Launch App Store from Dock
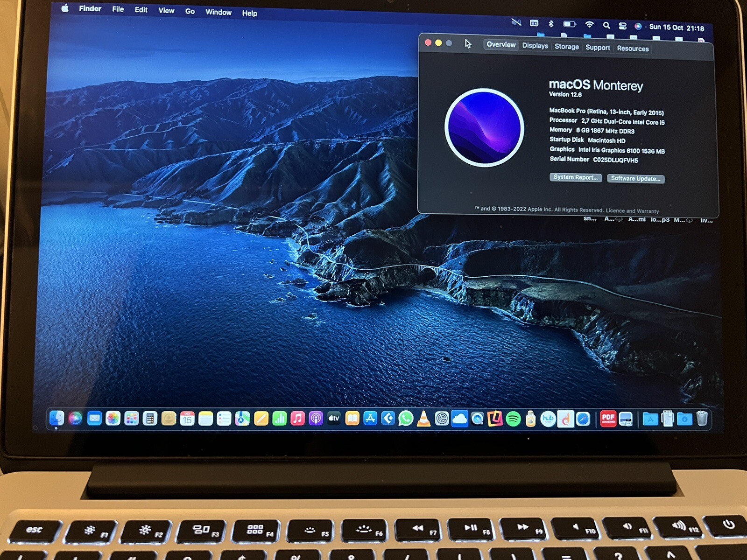747x560 pixels. [x=370, y=419]
